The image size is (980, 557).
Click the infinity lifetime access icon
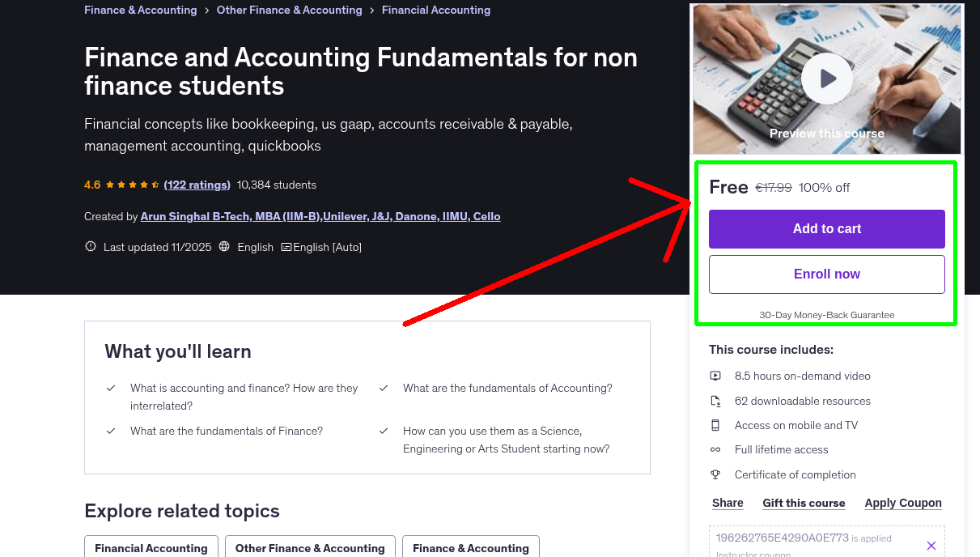tap(717, 449)
